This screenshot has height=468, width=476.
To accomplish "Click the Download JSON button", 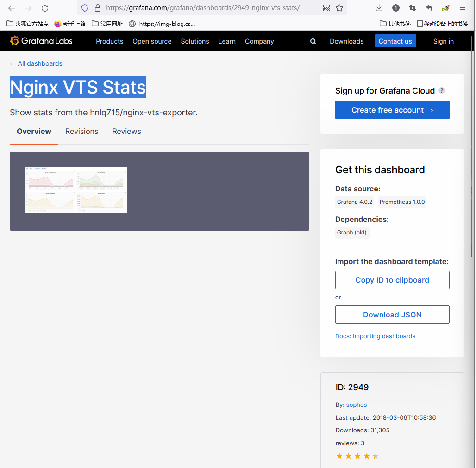I will (x=392, y=315).
